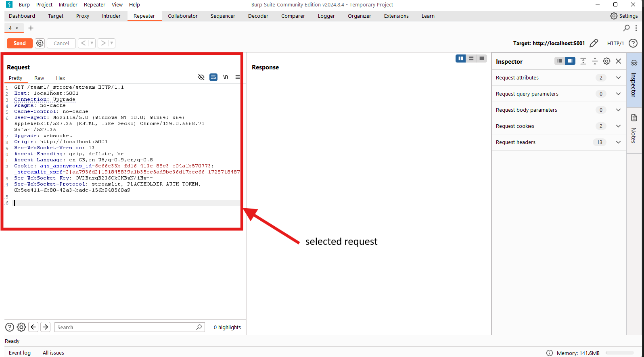Click the memory usage progress bar

[x=620, y=353]
